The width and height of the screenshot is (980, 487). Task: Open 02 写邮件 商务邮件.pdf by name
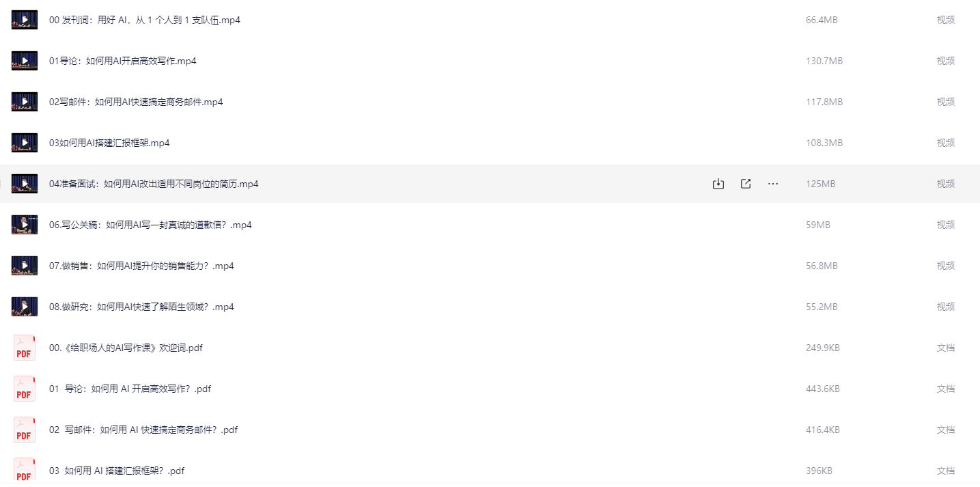[143, 430]
